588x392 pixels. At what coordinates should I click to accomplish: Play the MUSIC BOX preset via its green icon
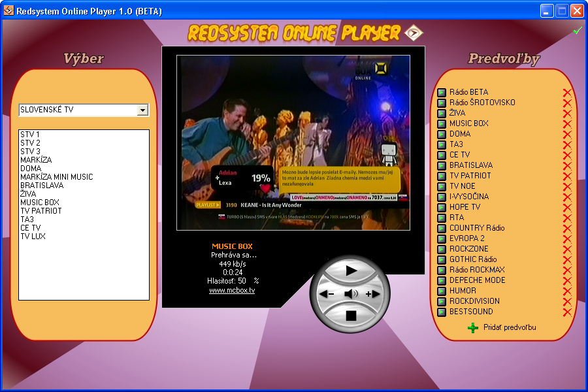(x=442, y=123)
